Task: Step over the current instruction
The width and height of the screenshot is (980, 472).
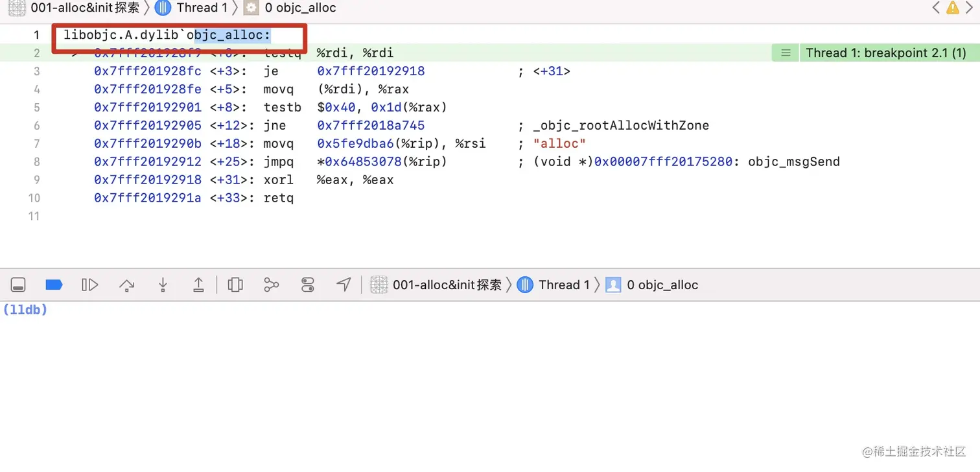Action: click(126, 285)
